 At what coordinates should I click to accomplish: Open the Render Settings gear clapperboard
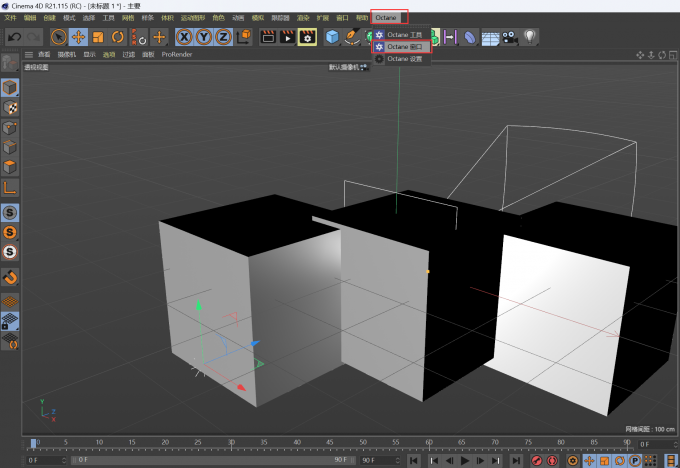tap(307, 37)
